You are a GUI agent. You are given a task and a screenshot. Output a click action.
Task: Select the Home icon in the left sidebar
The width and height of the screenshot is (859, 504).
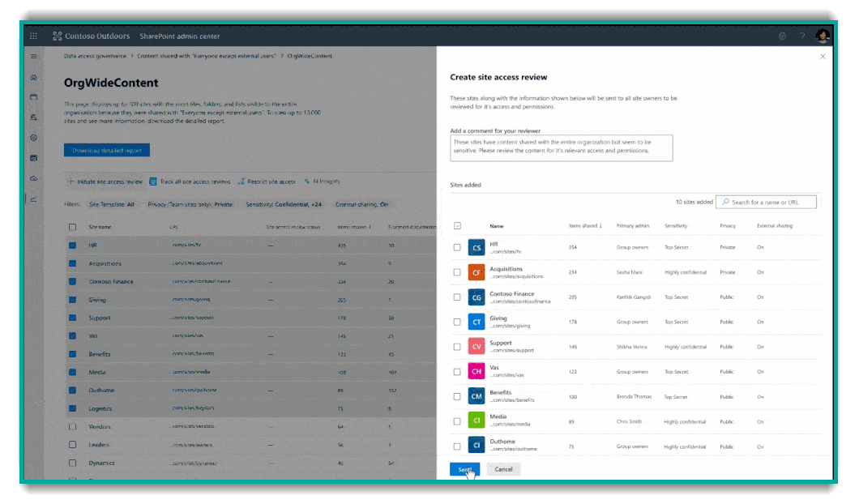click(32, 77)
